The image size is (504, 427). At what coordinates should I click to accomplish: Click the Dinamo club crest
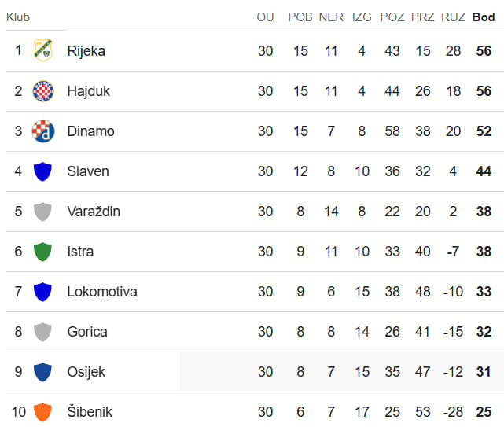(43, 131)
